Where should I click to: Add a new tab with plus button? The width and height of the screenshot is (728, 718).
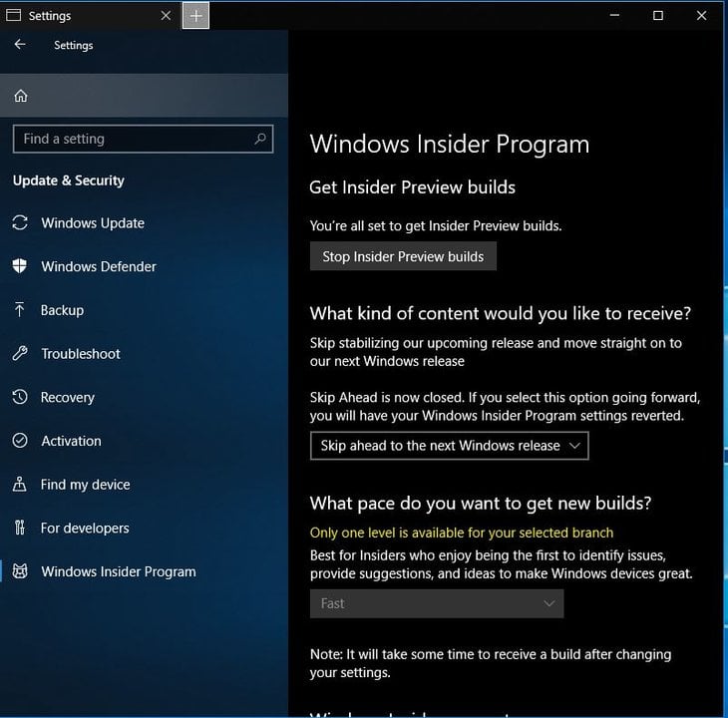[195, 16]
